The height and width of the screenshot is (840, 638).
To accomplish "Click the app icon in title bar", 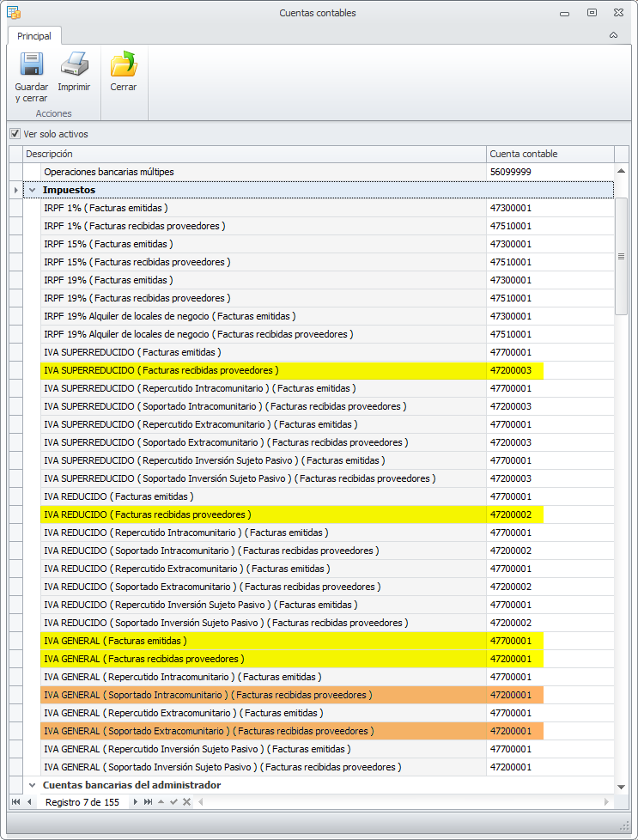I will [14, 13].
